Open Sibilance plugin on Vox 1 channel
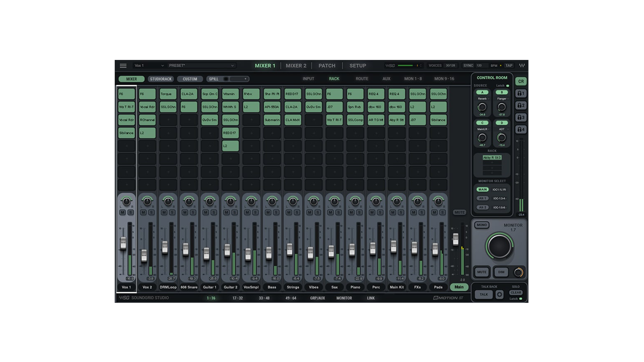The width and height of the screenshot is (644, 362). click(126, 133)
